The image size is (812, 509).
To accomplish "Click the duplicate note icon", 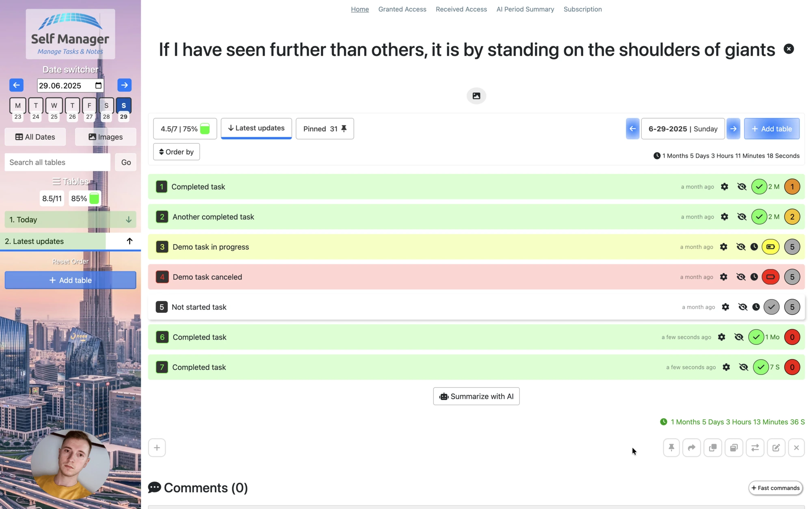I will [713, 447].
